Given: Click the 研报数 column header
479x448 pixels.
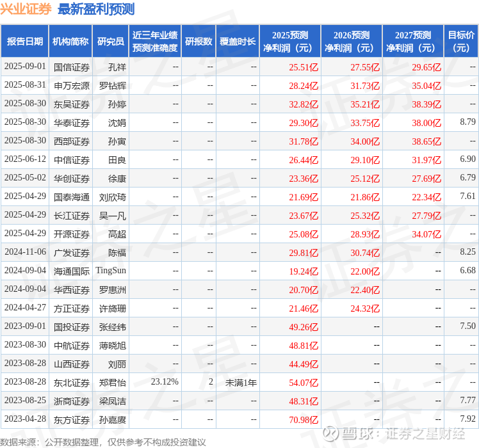Looking at the screenshot, I should pyautogui.click(x=199, y=42).
